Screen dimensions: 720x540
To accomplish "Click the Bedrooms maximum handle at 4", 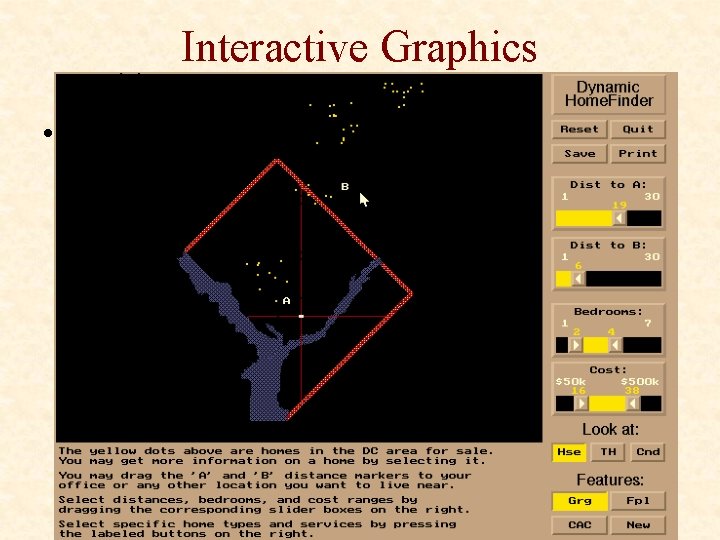I will pos(615,345).
